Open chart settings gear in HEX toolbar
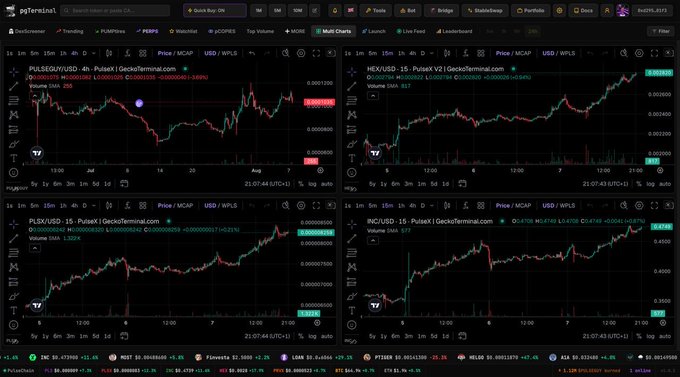Screen dimensions: 680x377 639,53
